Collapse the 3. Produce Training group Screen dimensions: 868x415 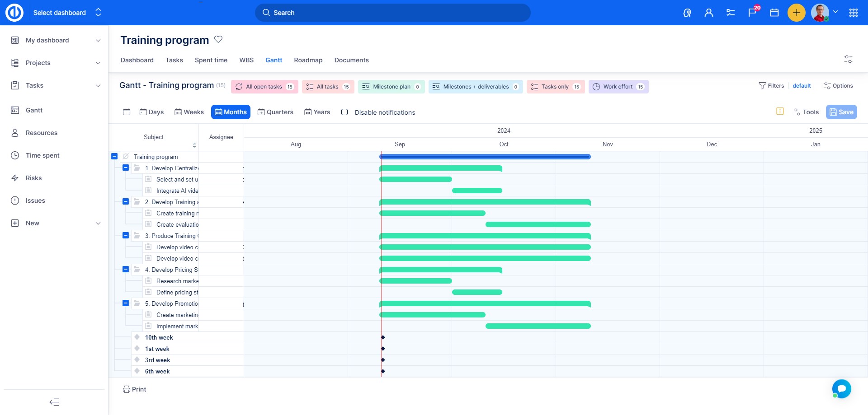click(x=126, y=236)
